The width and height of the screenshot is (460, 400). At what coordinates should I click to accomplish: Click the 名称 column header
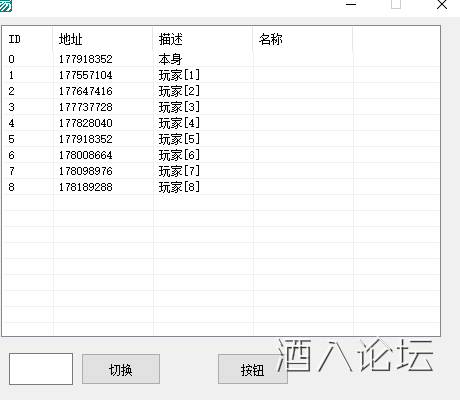(303, 39)
